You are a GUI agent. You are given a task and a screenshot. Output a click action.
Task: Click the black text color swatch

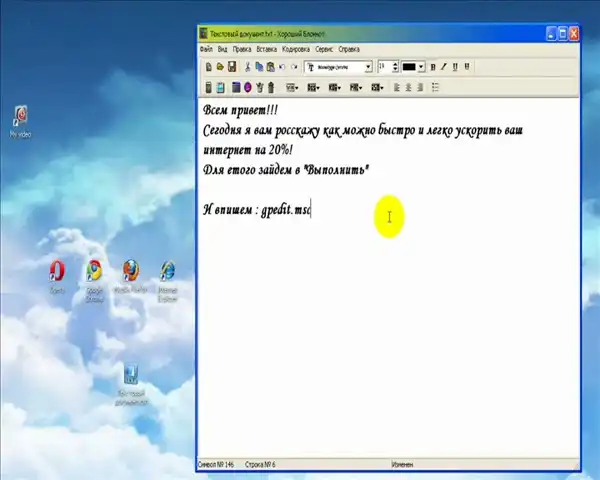[409, 67]
